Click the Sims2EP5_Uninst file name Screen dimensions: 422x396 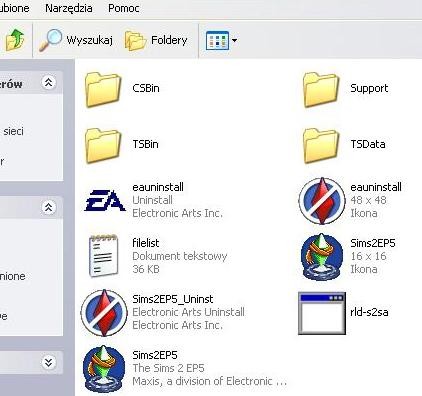tap(173, 299)
